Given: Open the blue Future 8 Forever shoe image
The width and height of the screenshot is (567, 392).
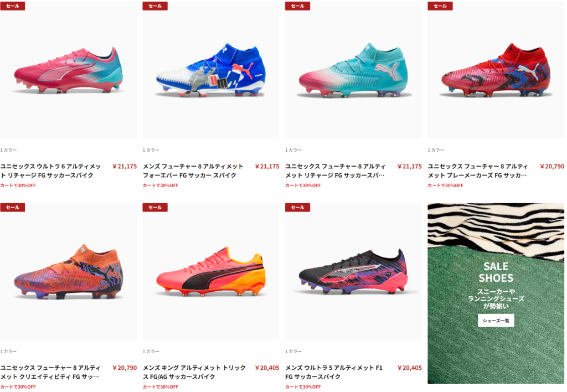Looking at the screenshot, I should [211, 69].
